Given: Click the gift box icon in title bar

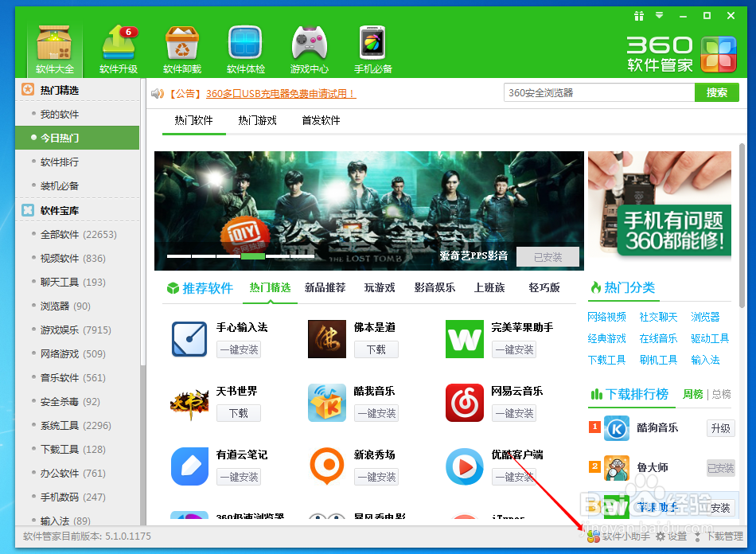Looking at the screenshot, I should coord(639,16).
